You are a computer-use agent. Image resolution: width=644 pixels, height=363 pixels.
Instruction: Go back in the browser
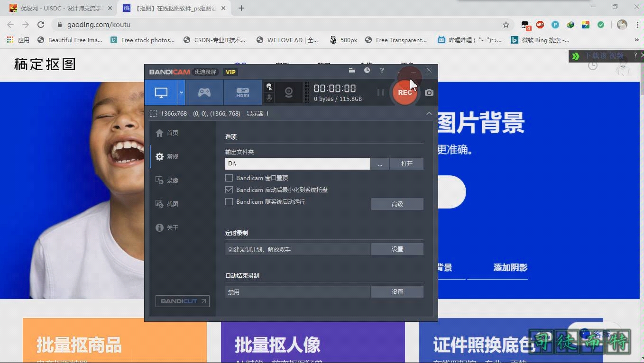10,25
